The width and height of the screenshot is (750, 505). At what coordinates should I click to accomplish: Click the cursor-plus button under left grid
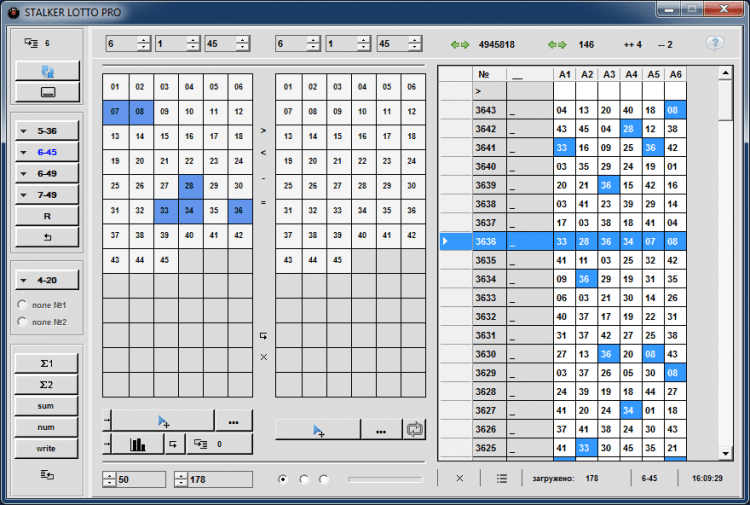coord(163,420)
